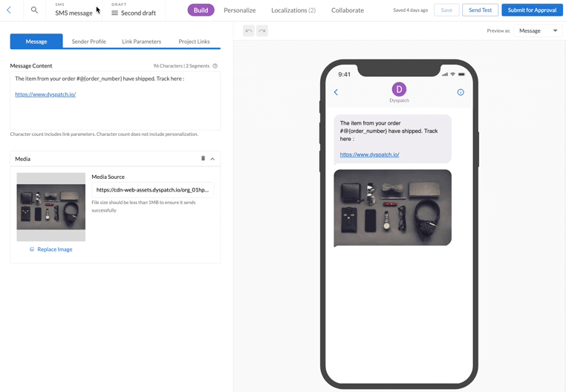This screenshot has width=566, height=392.
Task: Click Replace Image link
Action: point(51,249)
